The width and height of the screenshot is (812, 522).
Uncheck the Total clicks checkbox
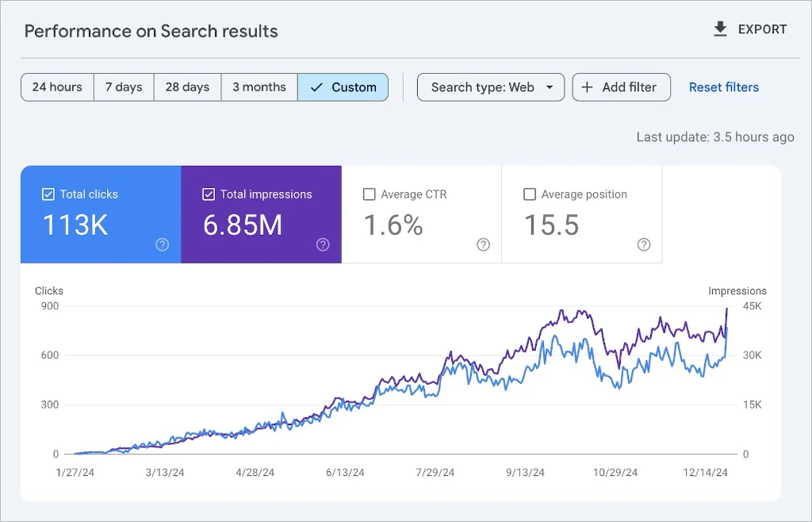pyautogui.click(x=48, y=194)
